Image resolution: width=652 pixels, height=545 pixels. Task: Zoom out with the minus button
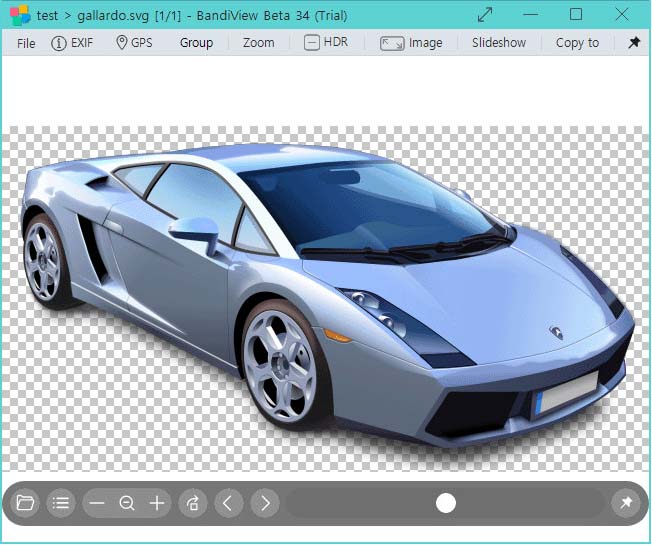[96, 503]
